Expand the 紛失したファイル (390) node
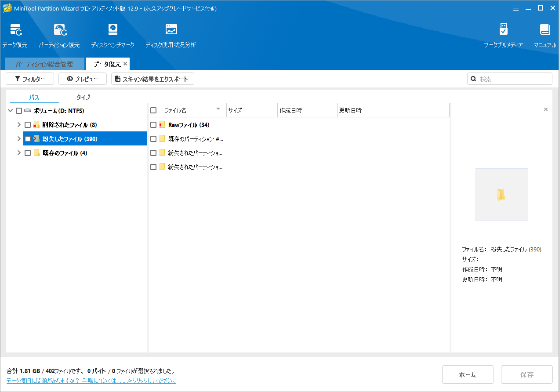 (x=19, y=139)
